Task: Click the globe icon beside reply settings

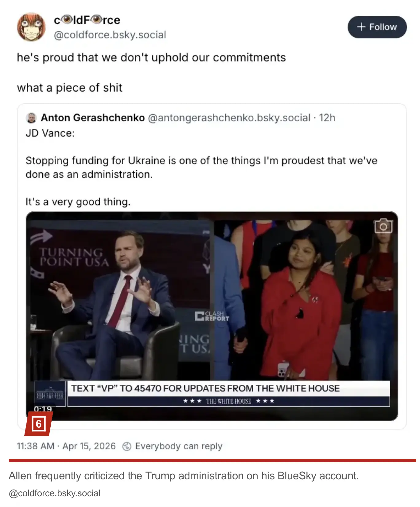Action: tap(127, 446)
